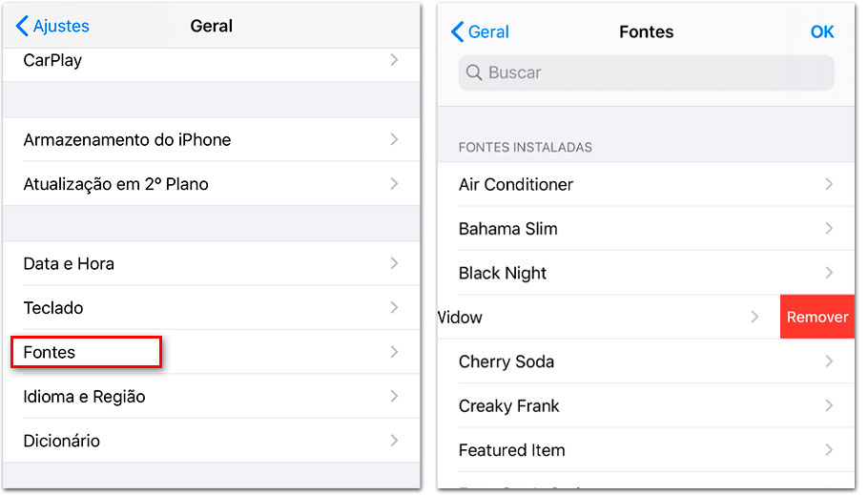Viewport: 868px width, 495px height.
Task: Click the chevron on the swiped Vidow row
Action: (x=754, y=317)
